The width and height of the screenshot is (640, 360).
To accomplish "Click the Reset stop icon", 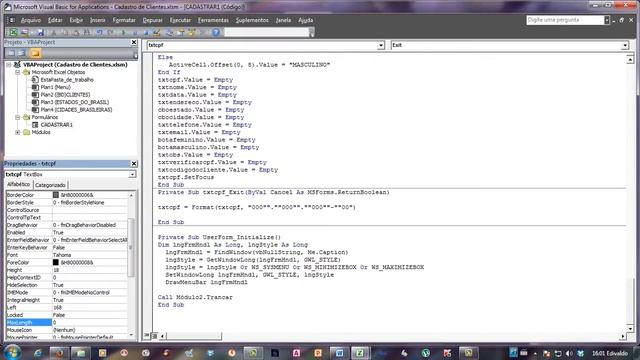I will pos(146,32).
